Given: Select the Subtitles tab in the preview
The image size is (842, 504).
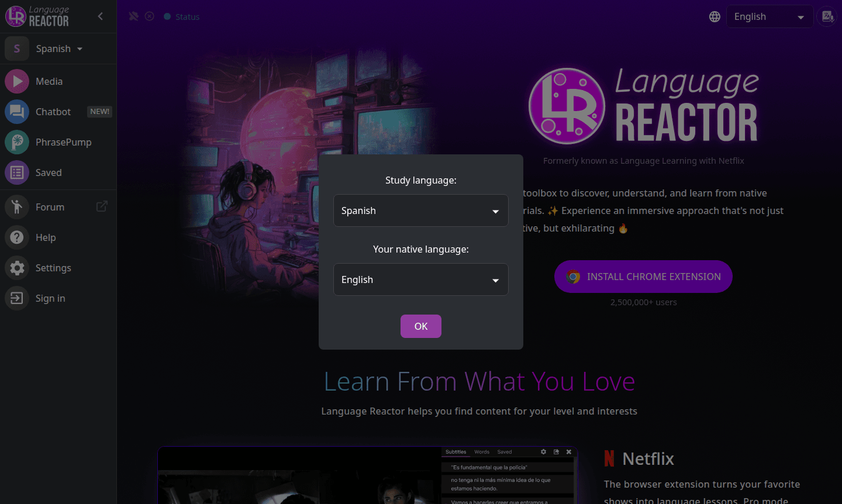Looking at the screenshot, I should (x=456, y=451).
